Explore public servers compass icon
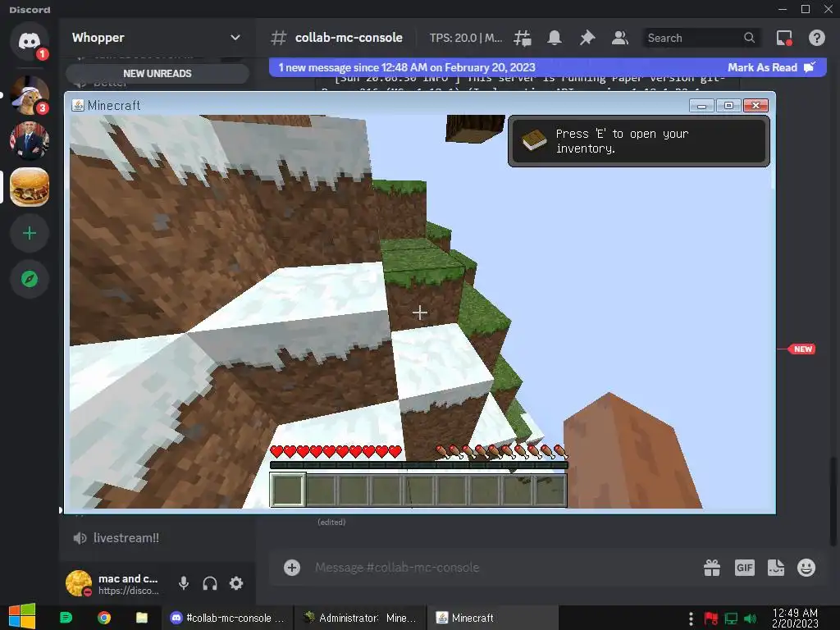 point(29,279)
